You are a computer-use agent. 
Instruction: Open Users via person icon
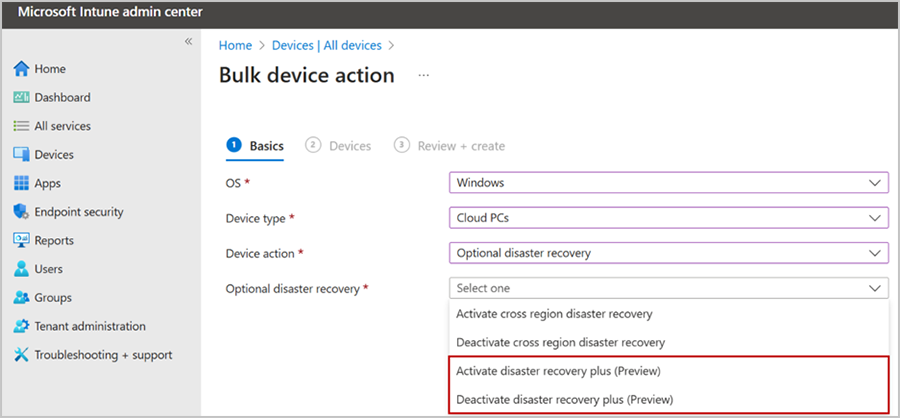coord(21,269)
